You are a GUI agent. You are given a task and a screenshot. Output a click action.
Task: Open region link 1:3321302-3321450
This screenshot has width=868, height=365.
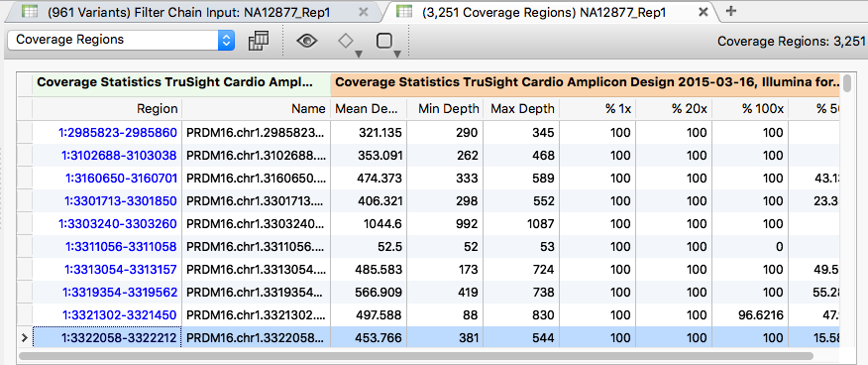point(120,315)
